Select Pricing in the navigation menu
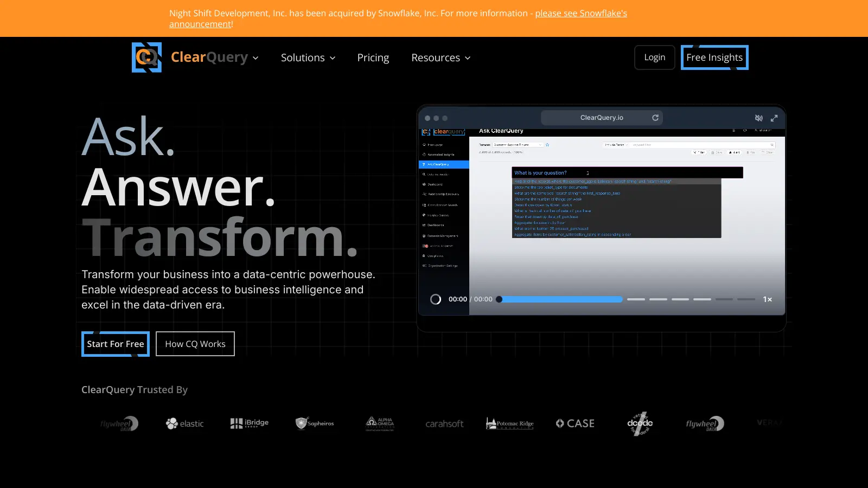The image size is (868, 488). pos(373,57)
